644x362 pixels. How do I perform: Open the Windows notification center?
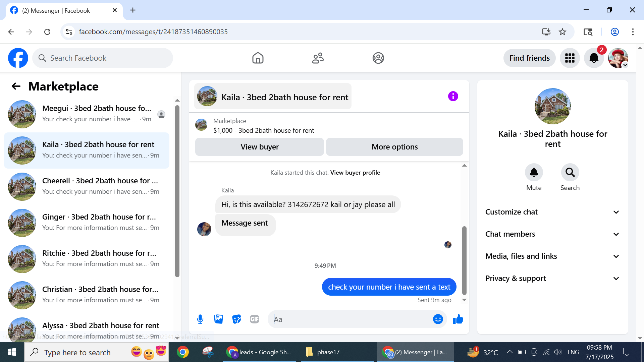(627, 352)
